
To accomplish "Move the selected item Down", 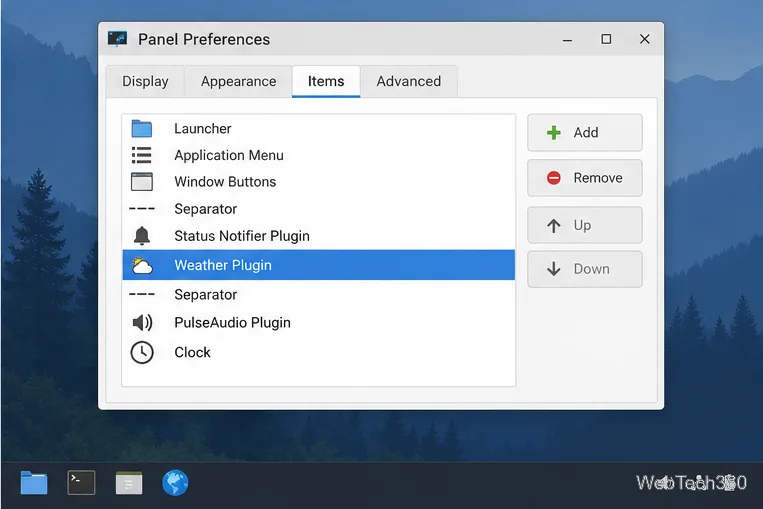I will [585, 269].
